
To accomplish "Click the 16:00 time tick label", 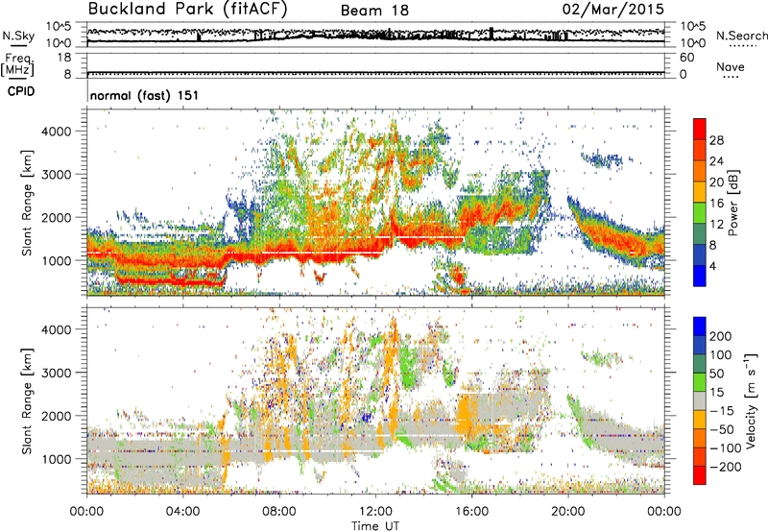I will click(471, 512).
